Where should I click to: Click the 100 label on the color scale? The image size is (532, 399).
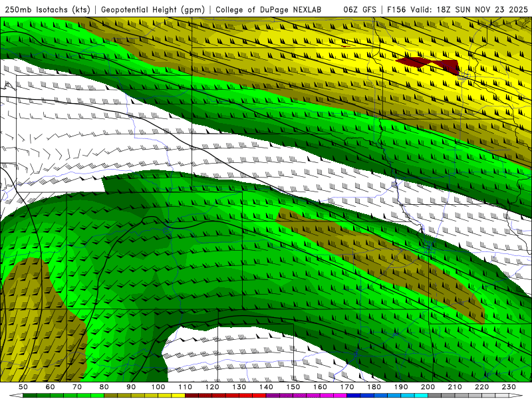coord(158,387)
